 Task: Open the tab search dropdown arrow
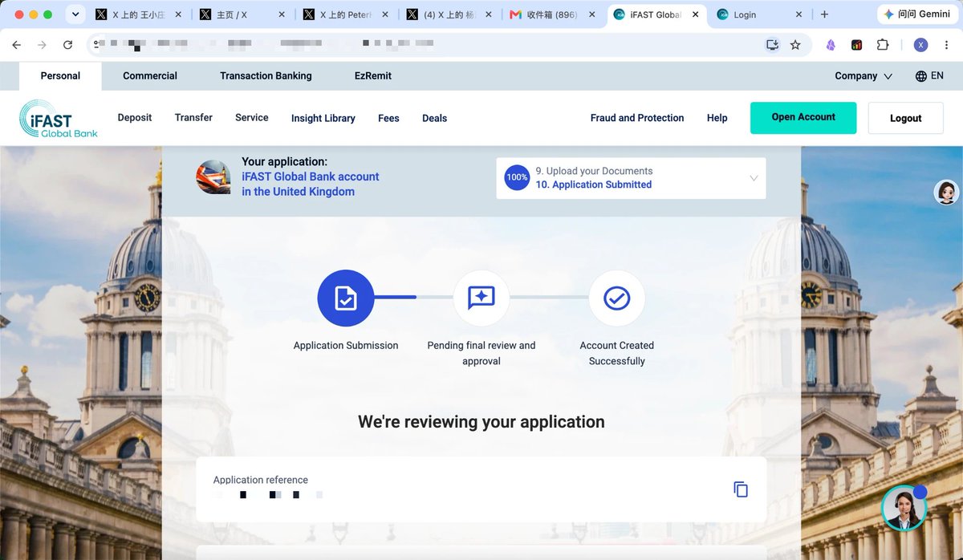coord(75,14)
